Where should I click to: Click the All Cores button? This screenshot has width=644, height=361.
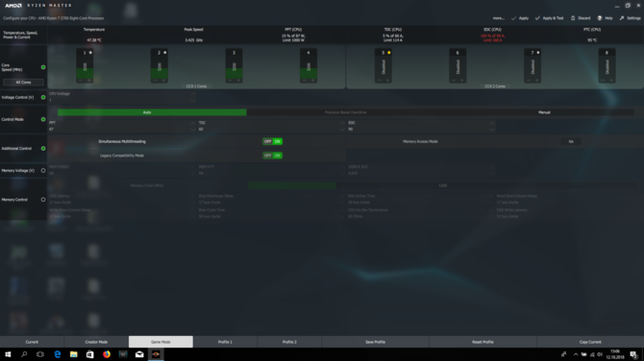click(23, 82)
